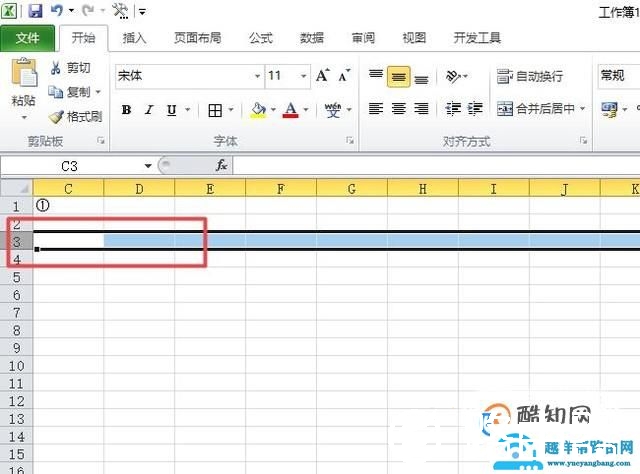Toggle right text alignment
Image resolution: width=640 pixels, height=474 pixels.
pyautogui.click(x=421, y=109)
